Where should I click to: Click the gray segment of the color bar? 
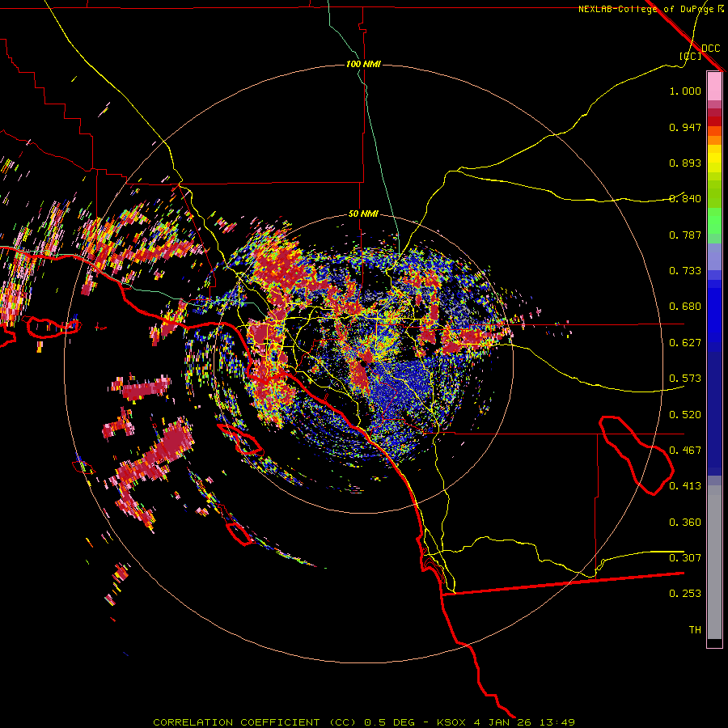click(x=714, y=562)
